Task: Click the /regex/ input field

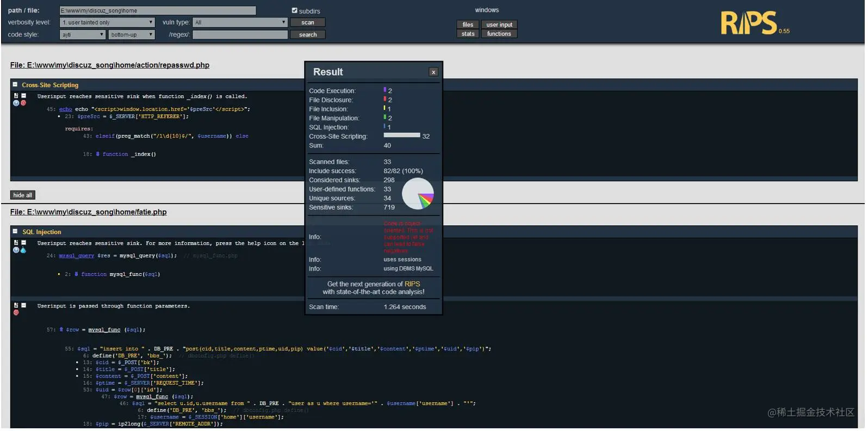Action: pos(240,34)
